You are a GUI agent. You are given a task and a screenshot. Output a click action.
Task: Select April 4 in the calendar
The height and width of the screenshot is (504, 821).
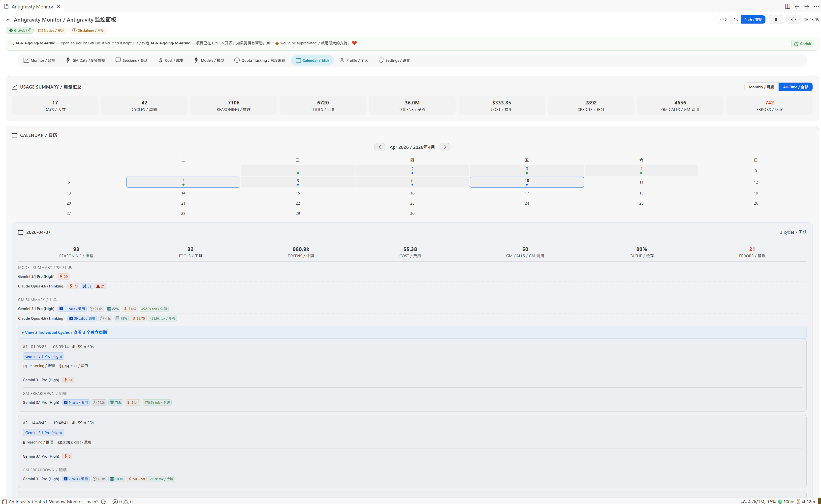641,170
